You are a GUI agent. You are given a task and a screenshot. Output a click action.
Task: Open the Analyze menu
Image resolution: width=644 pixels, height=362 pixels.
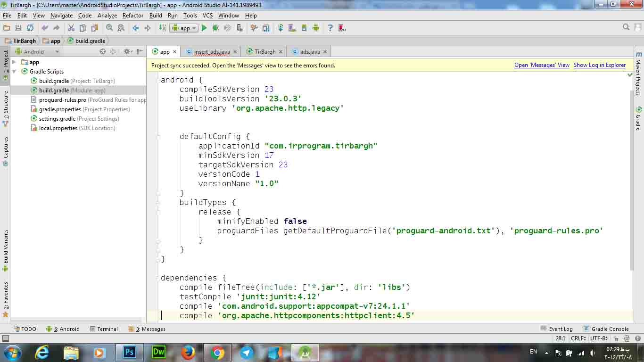click(x=107, y=16)
